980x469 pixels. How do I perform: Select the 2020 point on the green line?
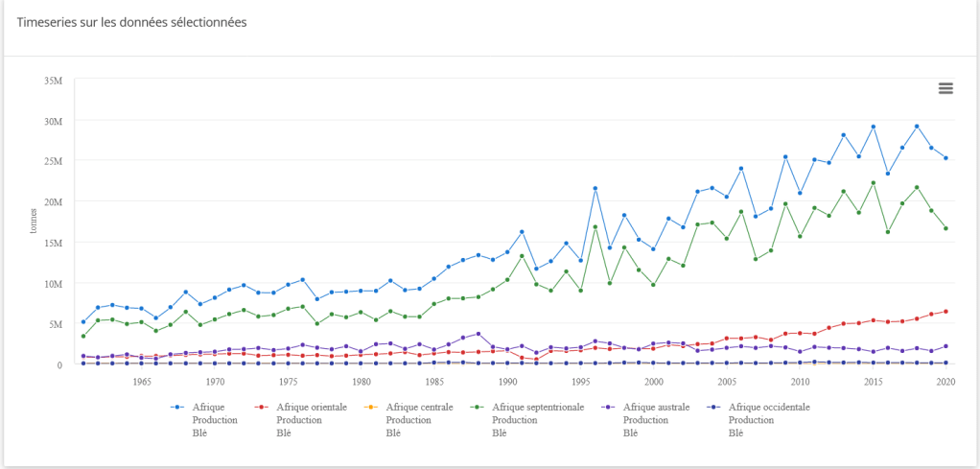(x=945, y=228)
